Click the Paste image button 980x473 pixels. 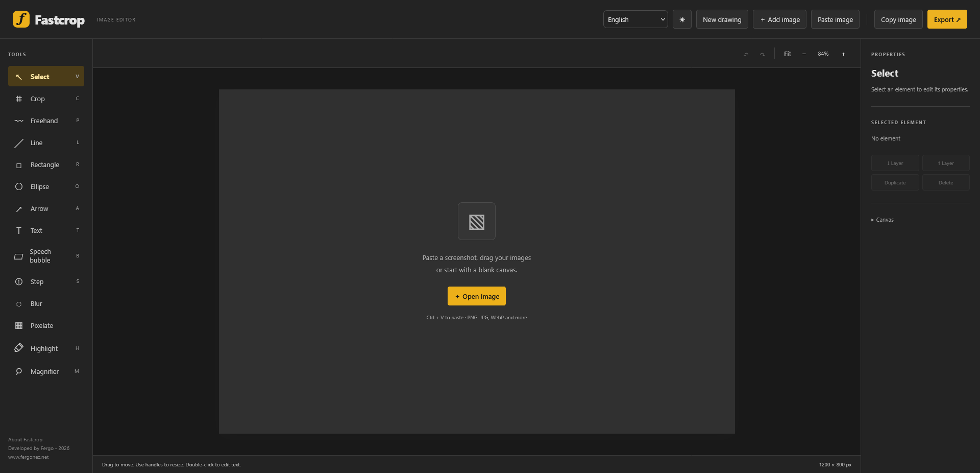(835, 19)
